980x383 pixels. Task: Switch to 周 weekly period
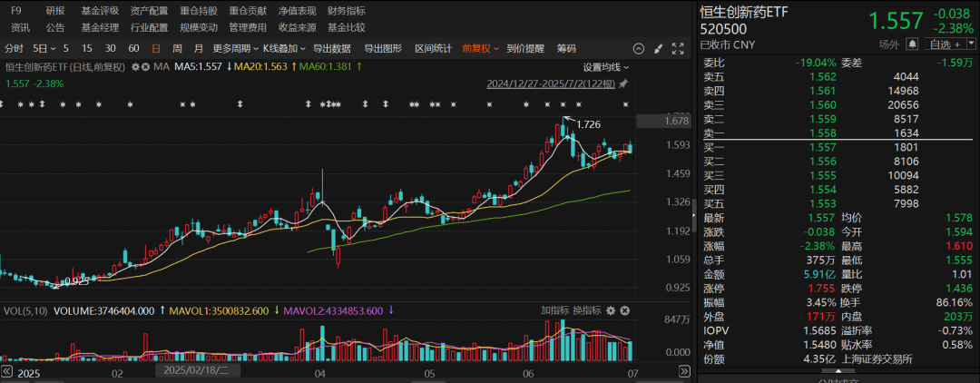[x=177, y=49]
